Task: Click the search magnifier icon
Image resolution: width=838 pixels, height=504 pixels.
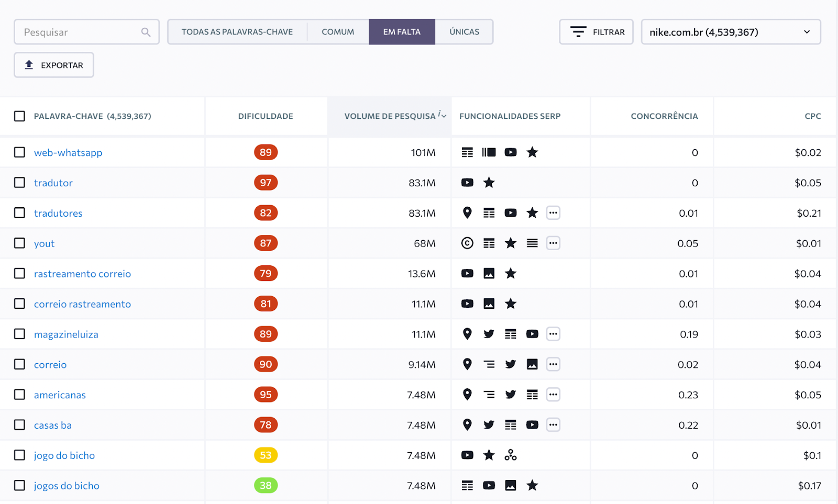Action: [x=146, y=32]
